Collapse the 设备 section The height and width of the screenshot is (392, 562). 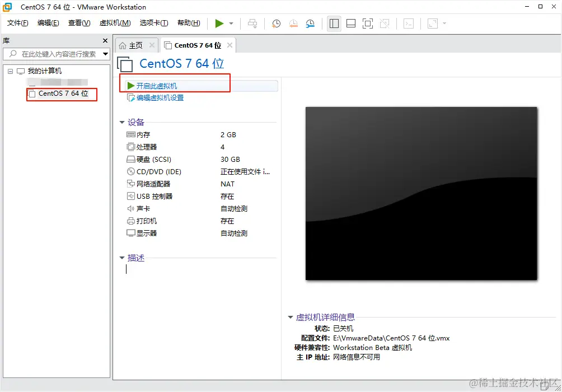coord(122,122)
